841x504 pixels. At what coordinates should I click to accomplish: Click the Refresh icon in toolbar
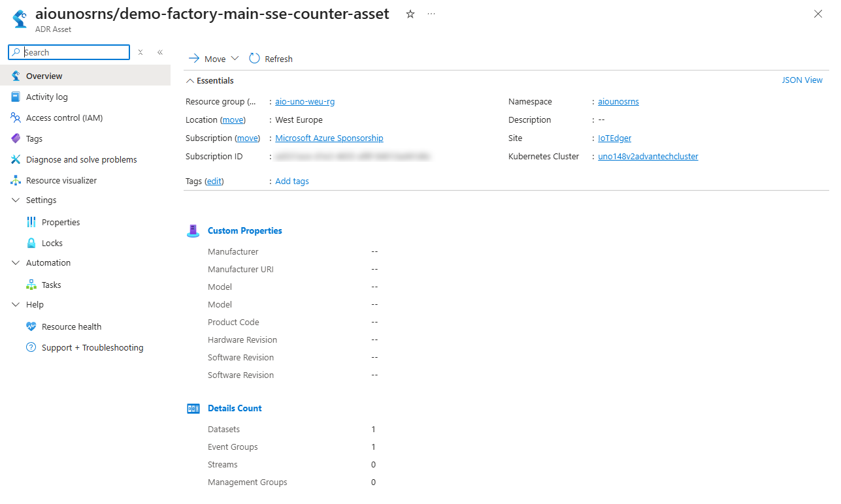click(255, 59)
